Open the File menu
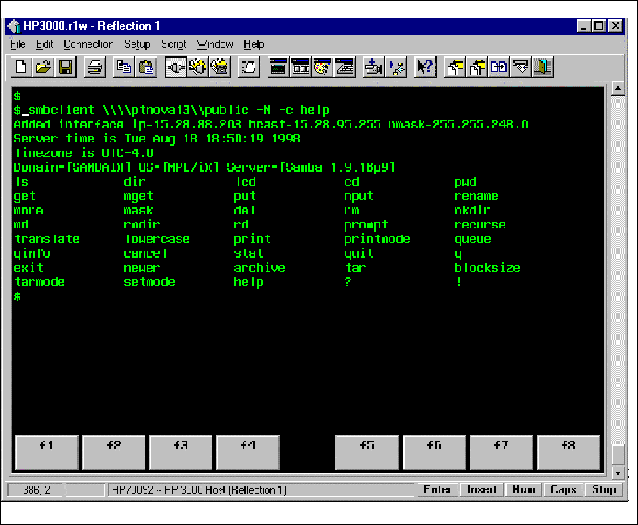 pos(18,44)
